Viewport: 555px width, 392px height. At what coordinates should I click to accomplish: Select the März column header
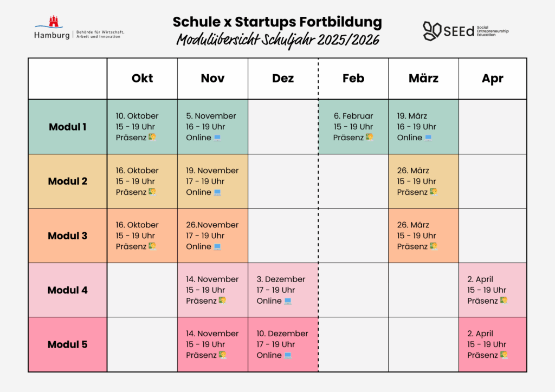pyautogui.click(x=423, y=79)
